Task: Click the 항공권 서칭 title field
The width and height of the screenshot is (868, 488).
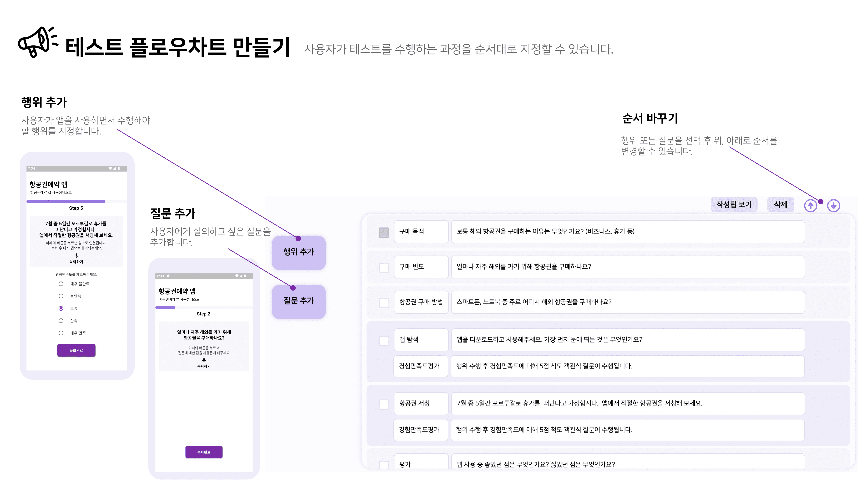Action: pos(421,403)
